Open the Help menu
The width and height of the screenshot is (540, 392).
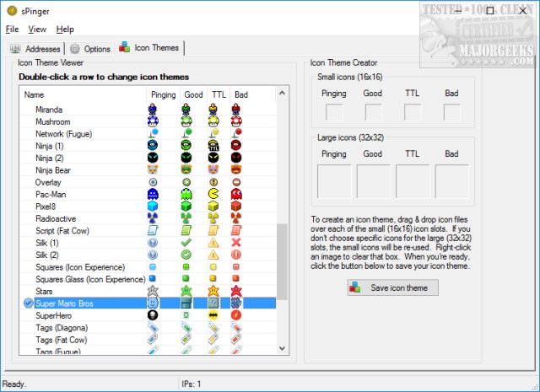pyautogui.click(x=65, y=30)
